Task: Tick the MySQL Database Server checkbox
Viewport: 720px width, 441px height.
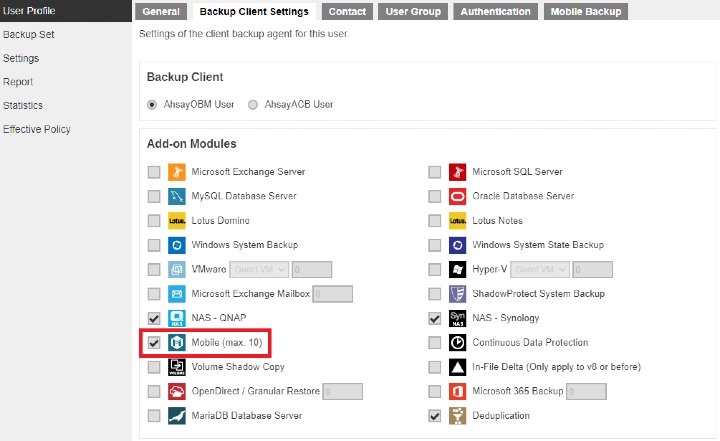Action: [x=154, y=196]
